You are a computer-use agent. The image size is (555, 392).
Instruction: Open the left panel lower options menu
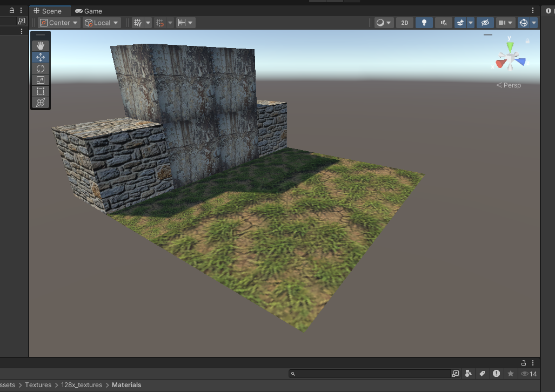22,31
